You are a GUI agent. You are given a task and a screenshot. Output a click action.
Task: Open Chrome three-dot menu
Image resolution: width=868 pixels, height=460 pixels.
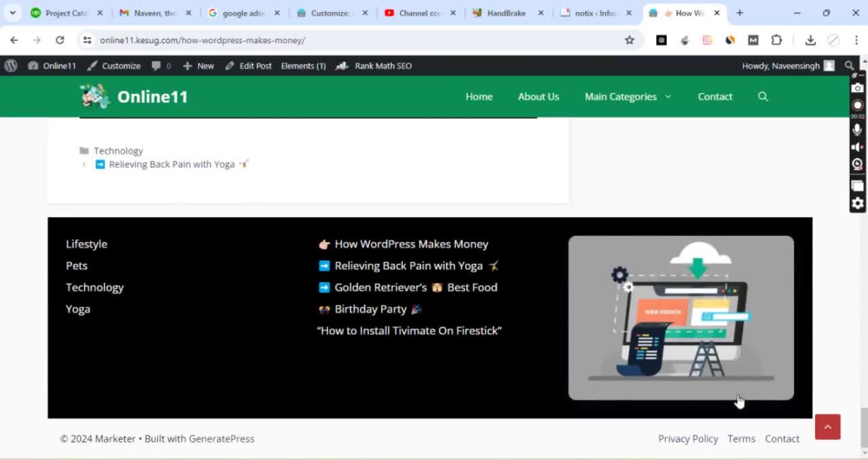click(x=856, y=40)
